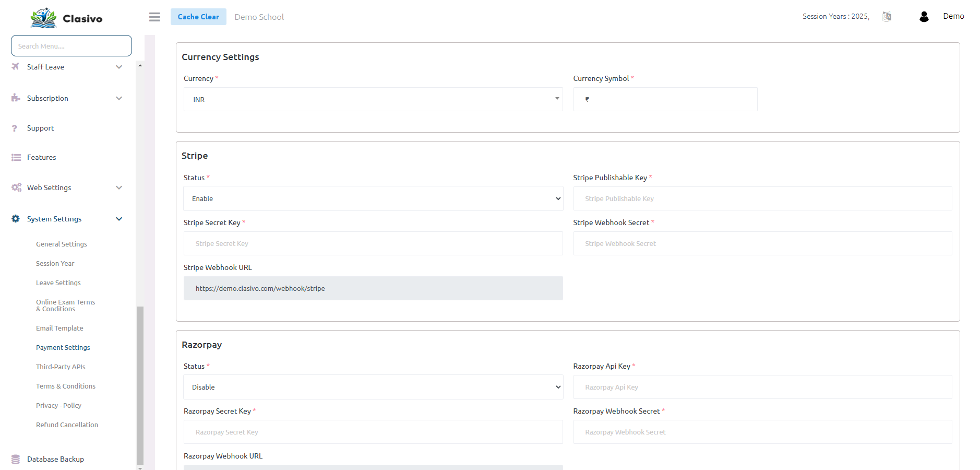Click the Staff Leave plane icon
The image size is (980, 470).
pos(16,66)
